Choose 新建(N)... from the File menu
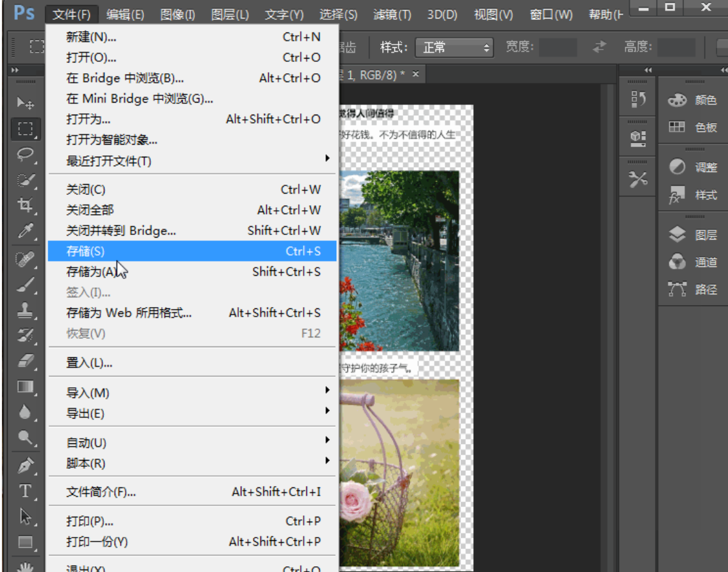The image size is (728, 572). click(192, 37)
